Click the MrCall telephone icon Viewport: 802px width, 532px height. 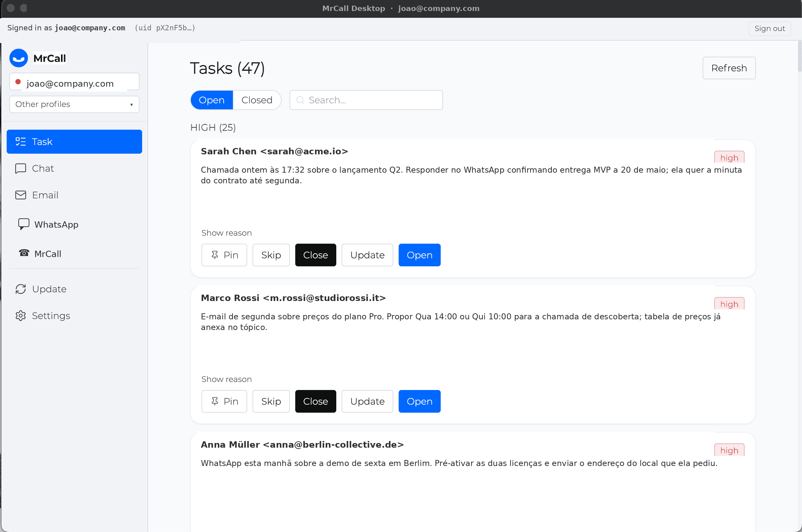click(24, 253)
